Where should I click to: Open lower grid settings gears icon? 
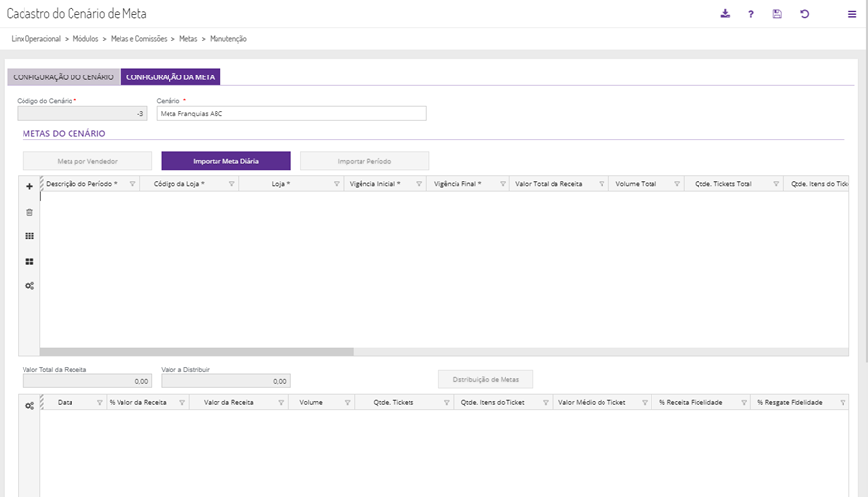click(x=30, y=406)
